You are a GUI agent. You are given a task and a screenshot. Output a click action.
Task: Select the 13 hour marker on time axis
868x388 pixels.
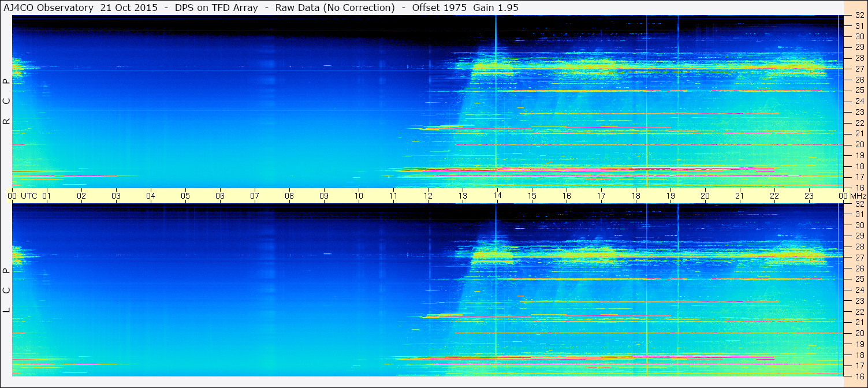[x=463, y=196]
